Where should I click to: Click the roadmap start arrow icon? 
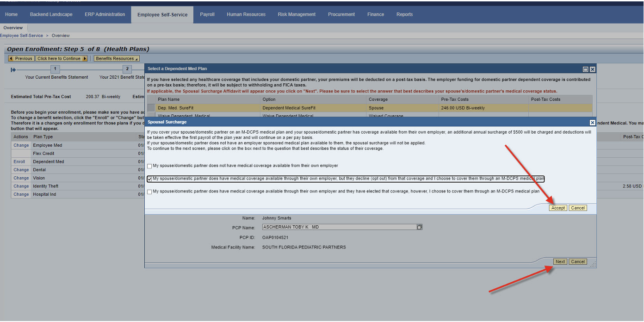tap(13, 69)
